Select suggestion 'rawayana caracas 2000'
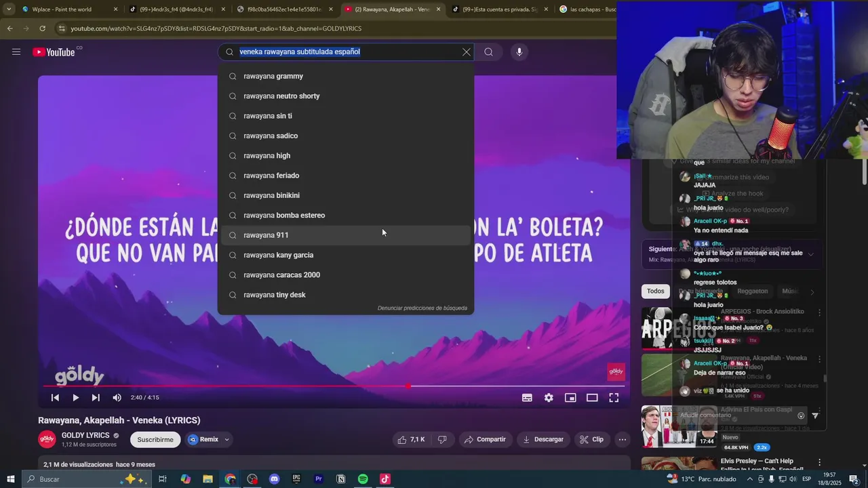Viewport: 868px width, 488px height. pos(346,274)
